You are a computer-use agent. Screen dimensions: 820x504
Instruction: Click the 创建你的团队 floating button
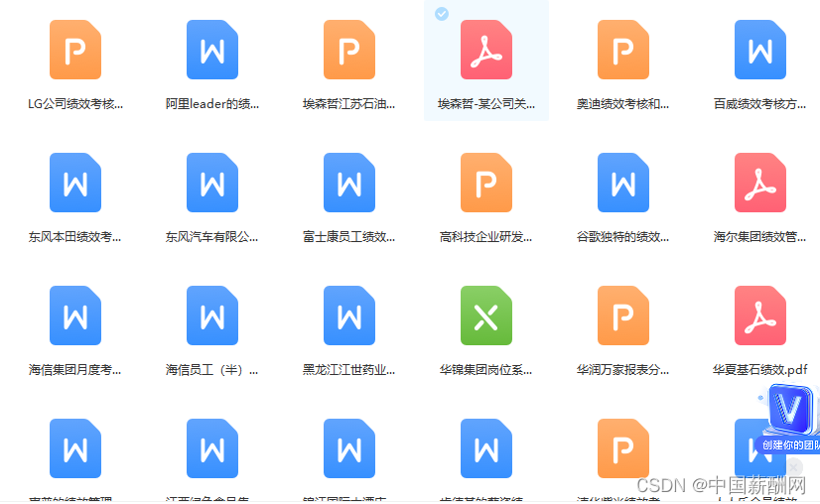pos(789,444)
